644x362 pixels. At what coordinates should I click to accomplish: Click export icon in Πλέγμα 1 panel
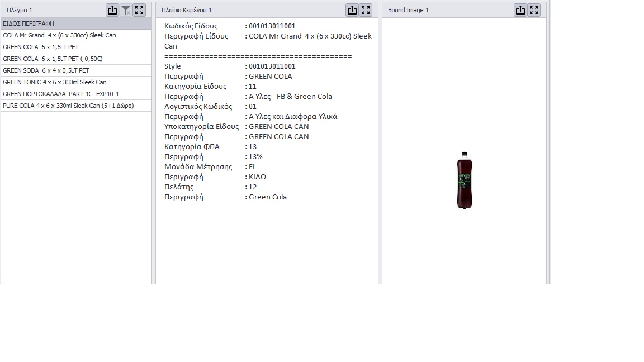(112, 10)
